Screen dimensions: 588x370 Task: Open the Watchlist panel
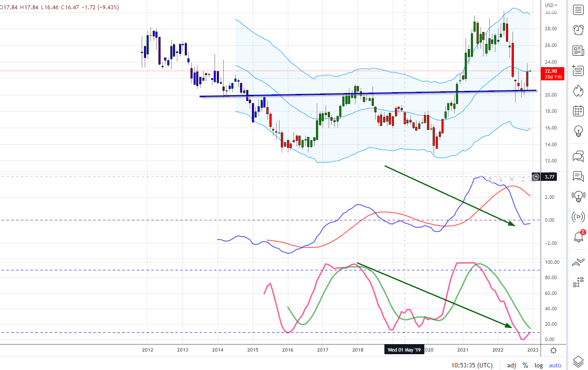pos(578,10)
